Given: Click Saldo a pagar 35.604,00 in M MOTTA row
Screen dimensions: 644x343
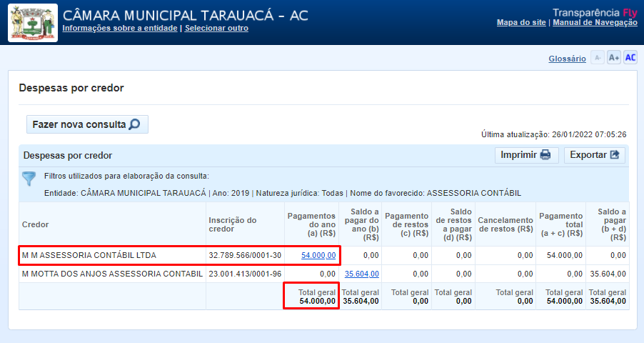Looking at the screenshot, I should click(608, 274).
